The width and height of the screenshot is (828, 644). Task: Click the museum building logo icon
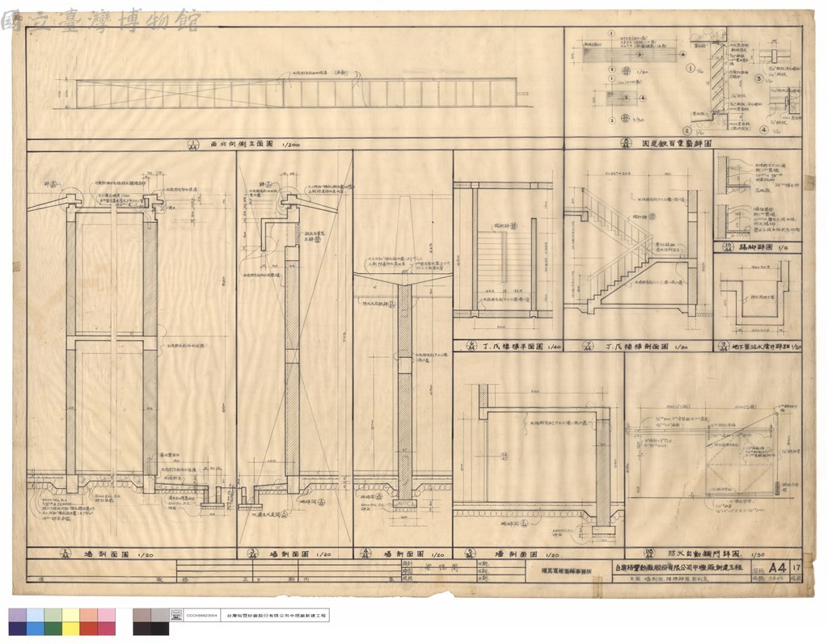coord(175,616)
